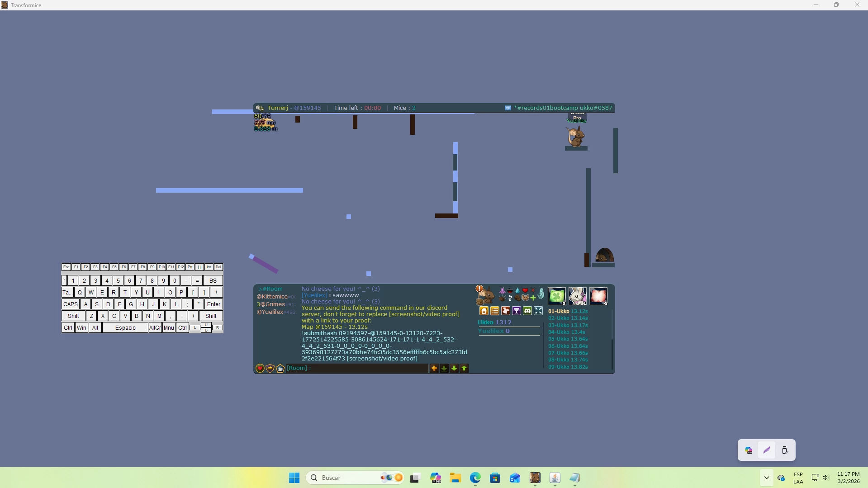Click the Buscar taskbar search box
This screenshot has height=488, width=868.
click(355, 478)
